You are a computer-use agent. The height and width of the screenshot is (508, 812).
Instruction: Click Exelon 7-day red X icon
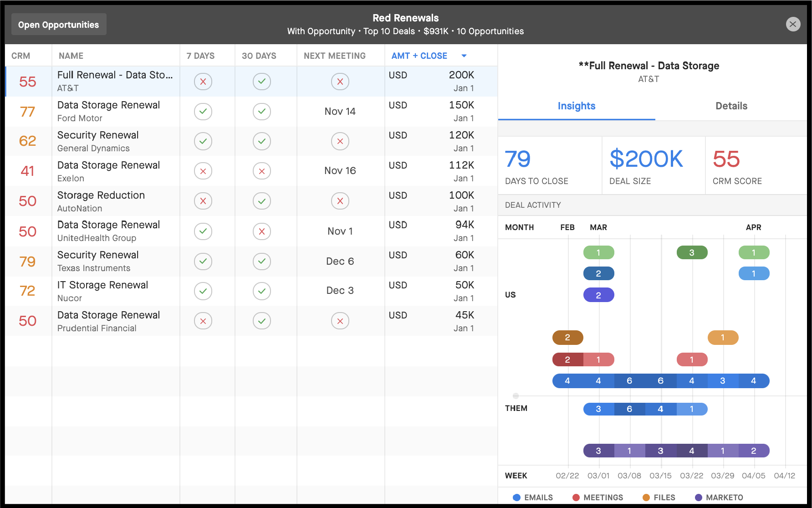203,171
